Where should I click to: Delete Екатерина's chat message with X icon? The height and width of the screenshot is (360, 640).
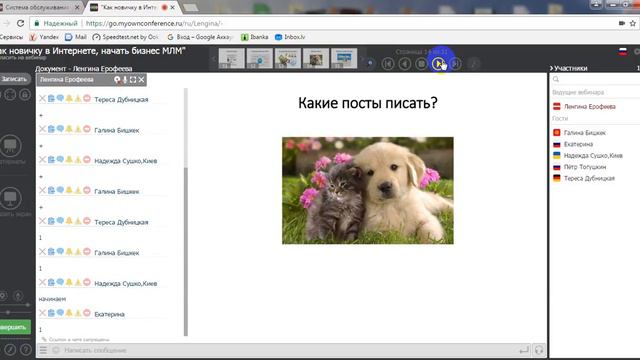coord(42,313)
